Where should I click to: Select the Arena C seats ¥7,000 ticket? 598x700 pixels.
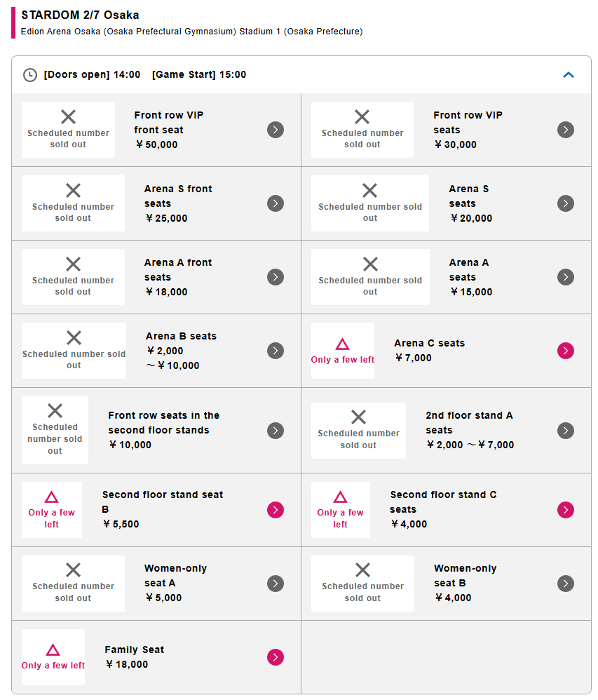coord(429,351)
